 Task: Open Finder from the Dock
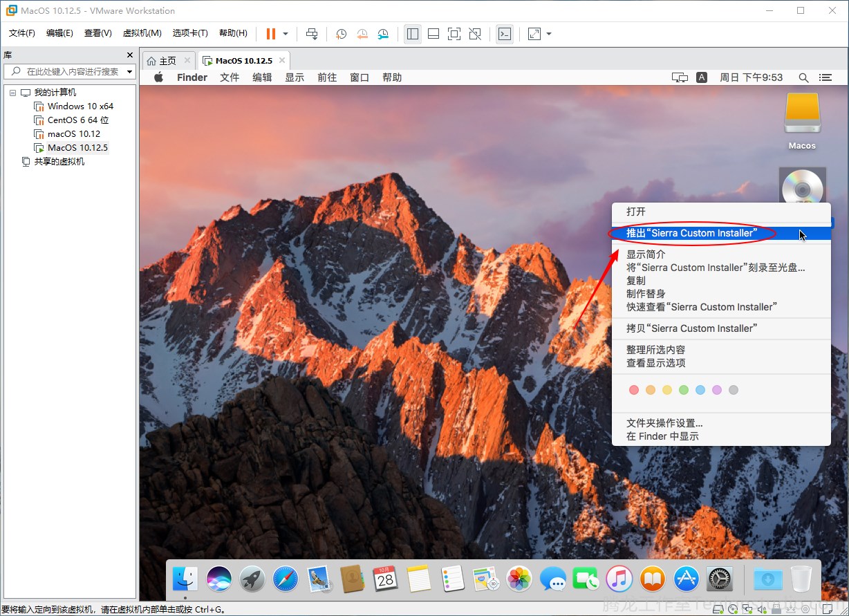[185, 579]
